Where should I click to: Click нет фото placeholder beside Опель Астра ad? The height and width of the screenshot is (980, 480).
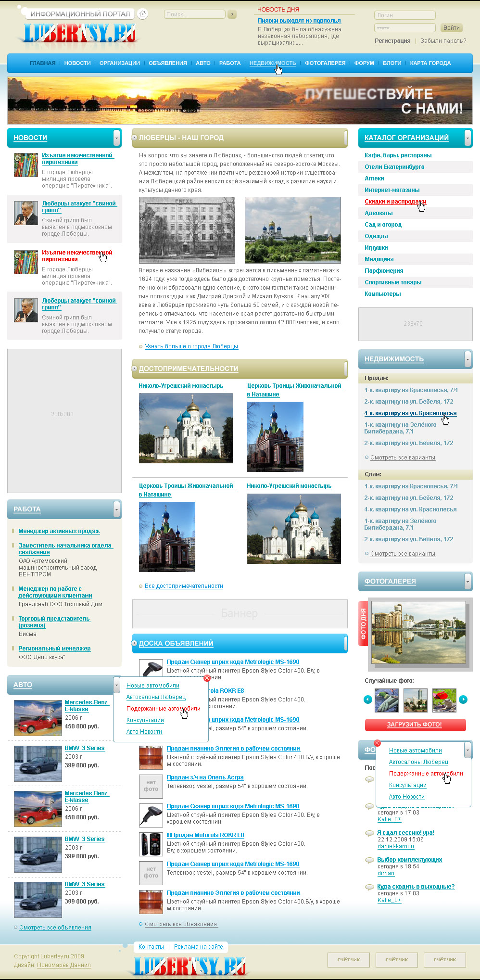coord(151,786)
